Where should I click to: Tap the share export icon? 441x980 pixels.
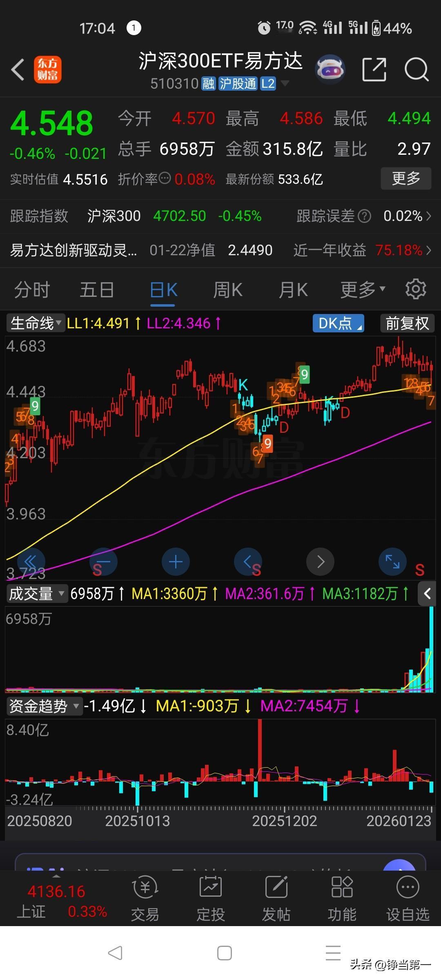coord(374,69)
